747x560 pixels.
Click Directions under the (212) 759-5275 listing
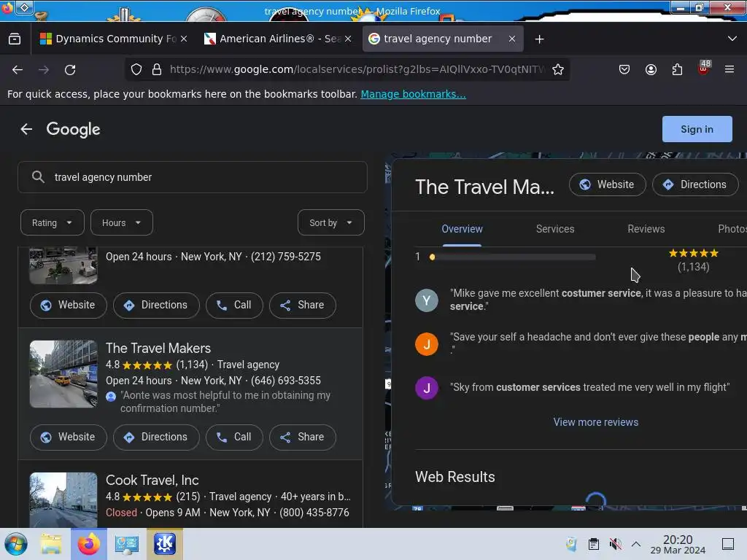(x=156, y=306)
